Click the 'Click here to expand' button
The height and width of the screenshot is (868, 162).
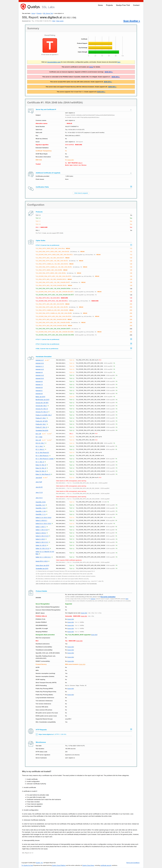tap(81, 193)
